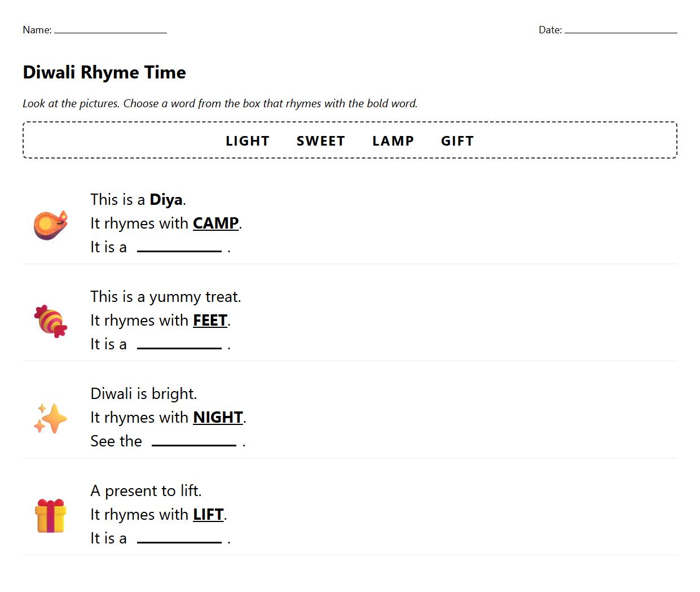Select the word SWEET in the word box
This screenshot has width=700, height=592.
click(320, 141)
